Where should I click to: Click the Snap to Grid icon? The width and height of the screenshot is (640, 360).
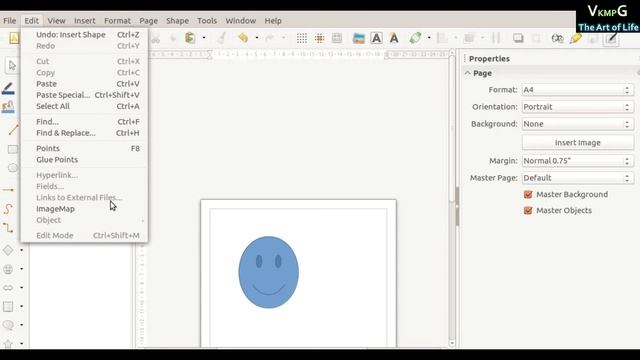(x=319, y=38)
